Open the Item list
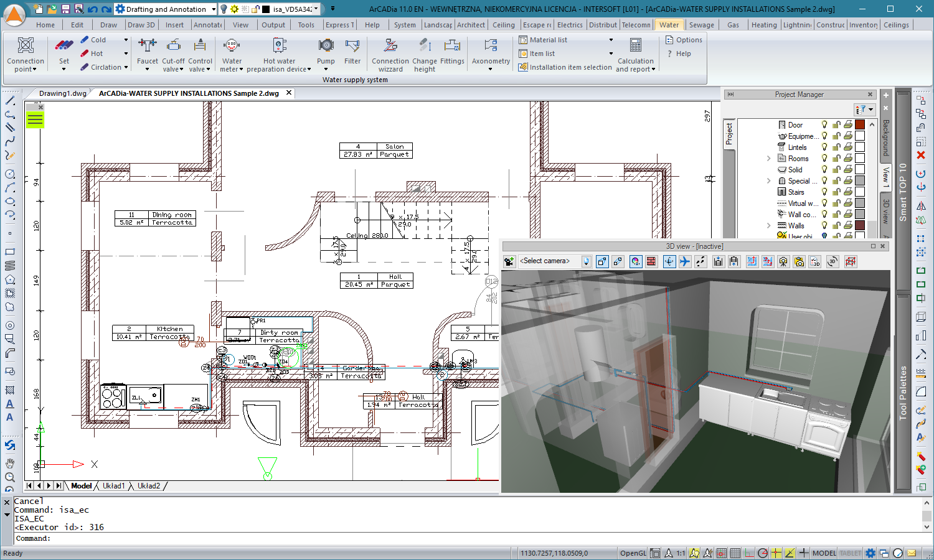The image size is (934, 560). click(537, 54)
